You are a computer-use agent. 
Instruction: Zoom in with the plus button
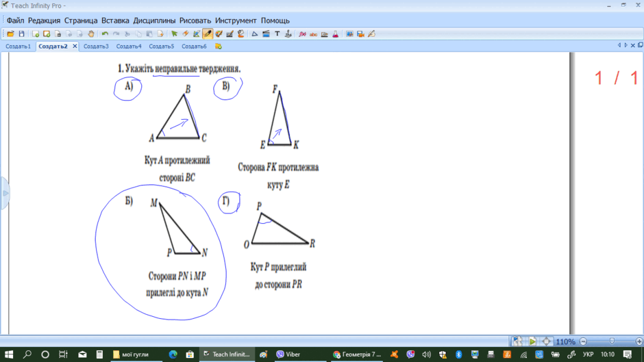pyautogui.click(x=639, y=341)
